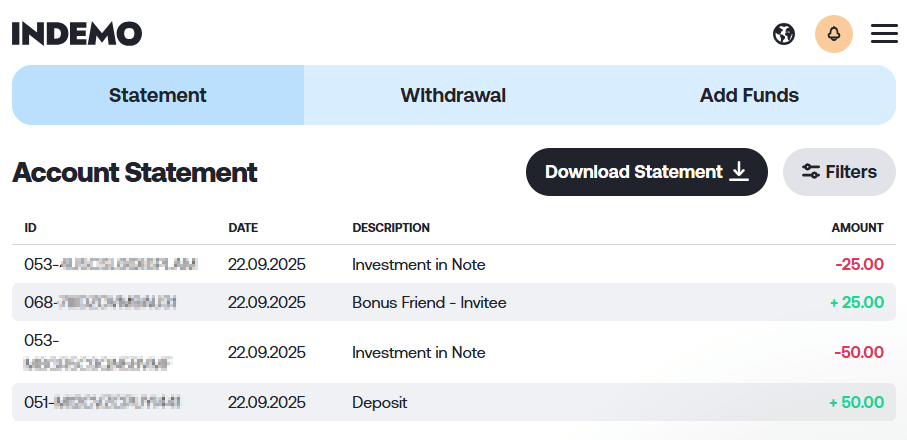The image size is (907, 440).
Task: Open the Filters panel
Action: coord(839,172)
